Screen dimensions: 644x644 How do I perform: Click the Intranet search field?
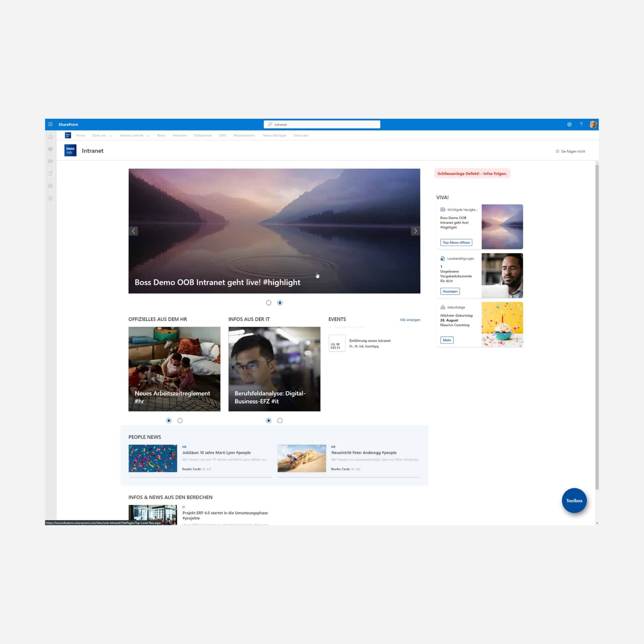click(322, 124)
